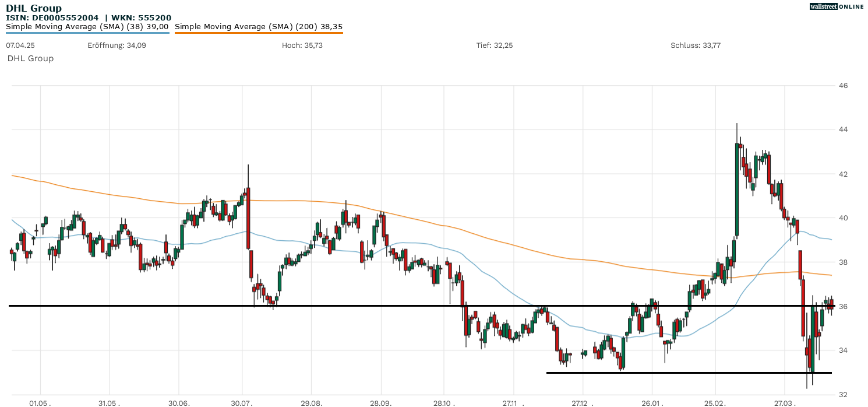Viewport: 868px width, 407px height.
Task: Click the date 07.04.25 value
Action: [20, 45]
